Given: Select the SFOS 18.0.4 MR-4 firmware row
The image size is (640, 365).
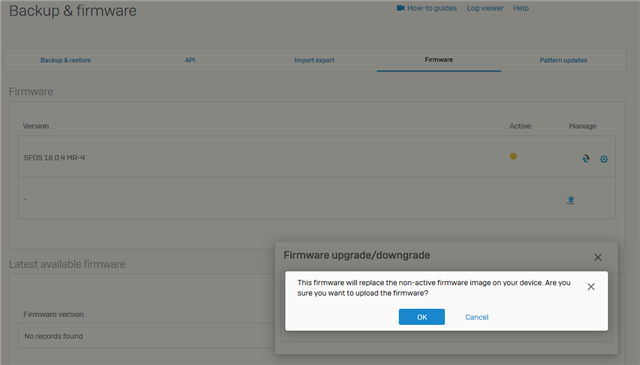Looking at the screenshot, I should [317, 157].
